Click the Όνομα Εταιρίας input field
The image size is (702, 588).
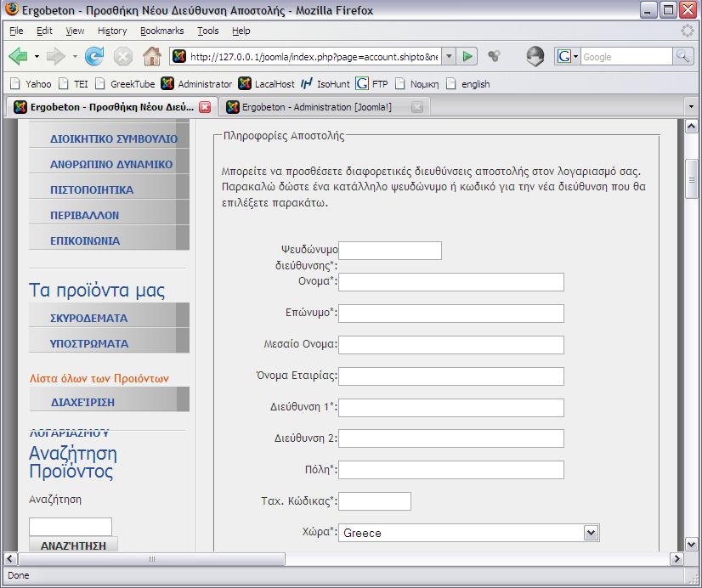click(450, 376)
